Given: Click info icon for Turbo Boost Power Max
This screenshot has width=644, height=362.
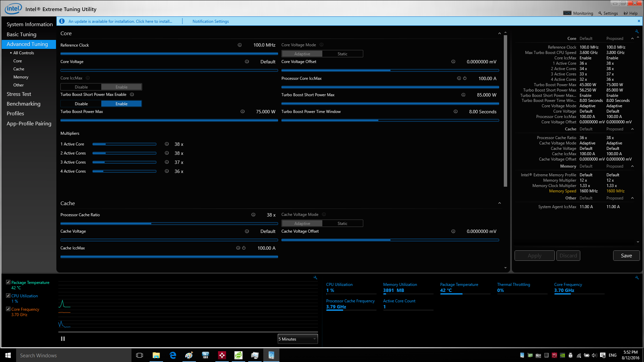Looking at the screenshot, I should pyautogui.click(x=243, y=112).
